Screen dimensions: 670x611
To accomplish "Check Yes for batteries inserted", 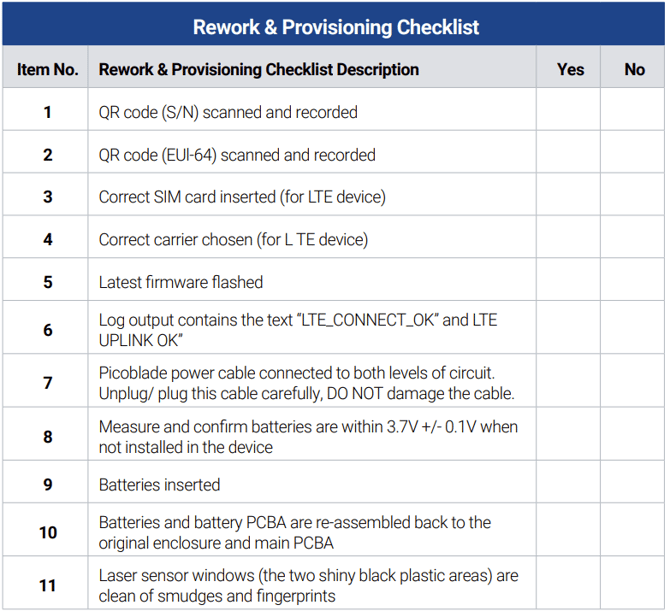I will pos(568,485).
